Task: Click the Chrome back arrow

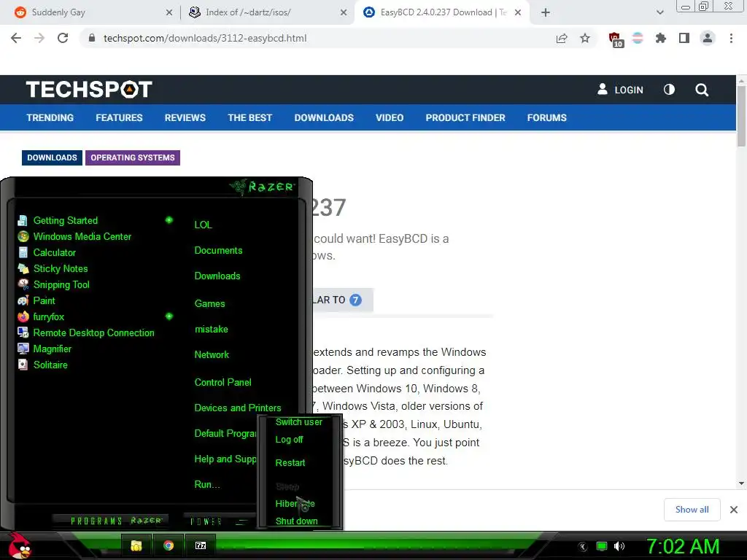Action: [16, 38]
